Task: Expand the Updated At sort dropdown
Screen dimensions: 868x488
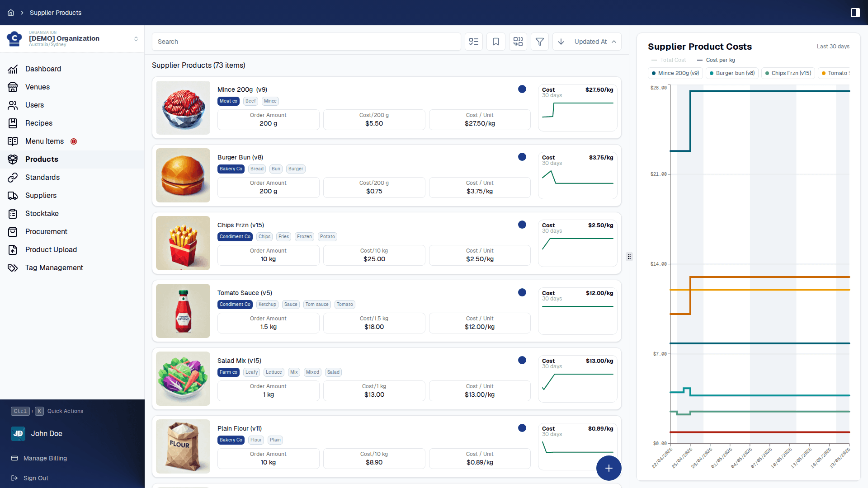Action: click(x=595, y=42)
